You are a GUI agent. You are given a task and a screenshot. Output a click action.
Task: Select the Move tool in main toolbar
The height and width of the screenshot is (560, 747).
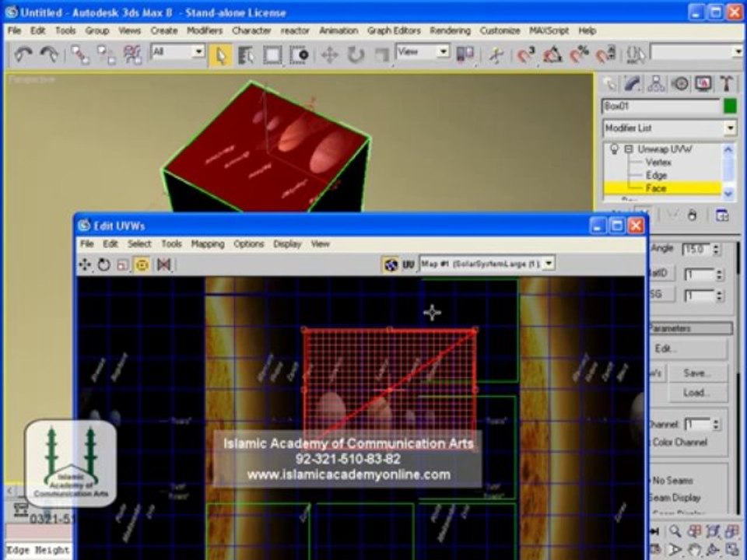329,55
